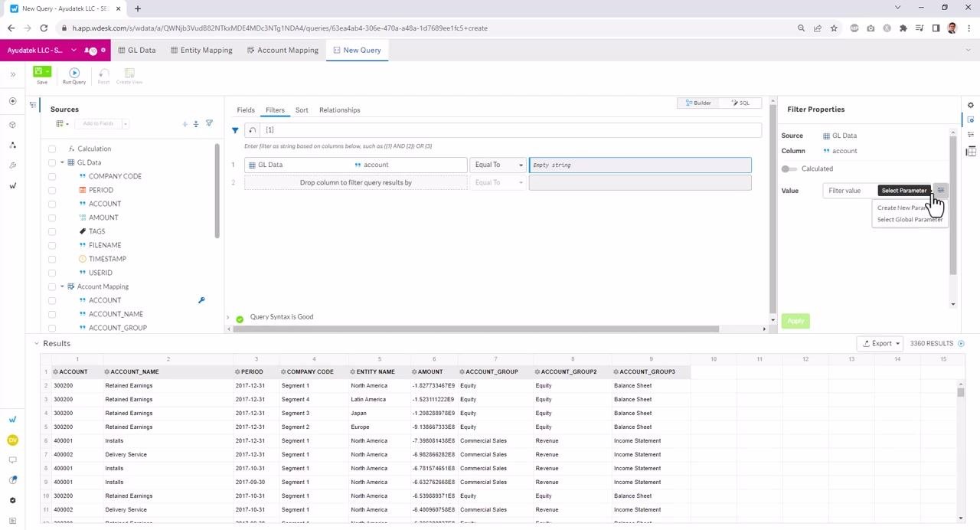Click the Empty string filter value field
This screenshot has width=980, height=530.
tap(640, 165)
